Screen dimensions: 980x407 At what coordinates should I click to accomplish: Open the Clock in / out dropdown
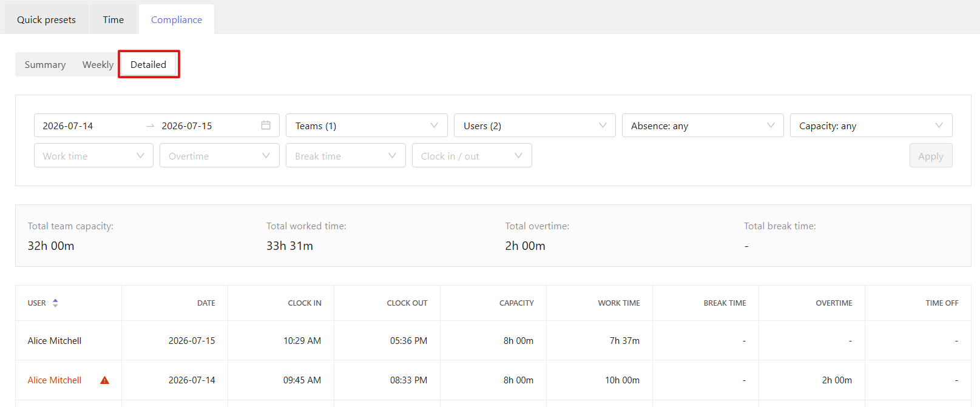point(471,156)
